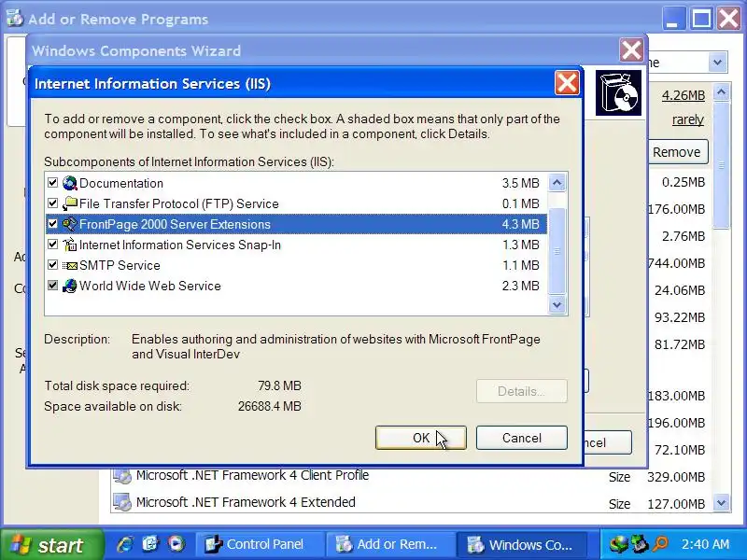Image resolution: width=747 pixels, height=560 pixels.
Task: Click the IIS Snap-In component icon
Action: [69, 245]
